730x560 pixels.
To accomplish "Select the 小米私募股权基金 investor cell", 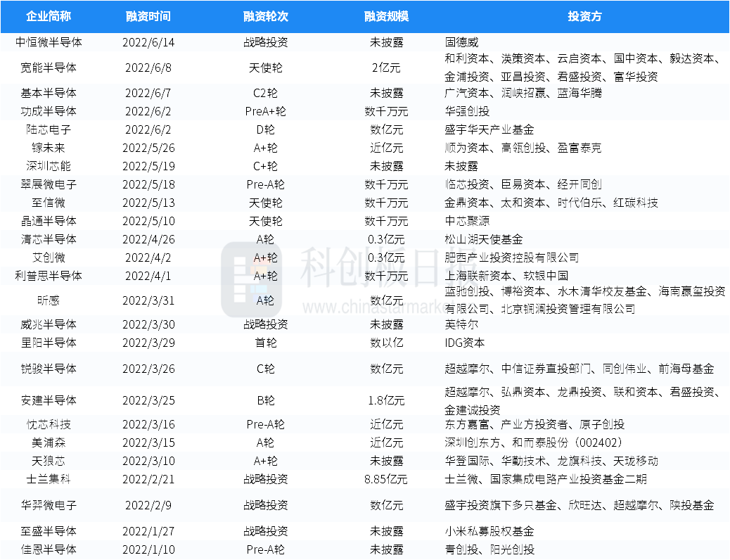I will (x=489, y=531).
